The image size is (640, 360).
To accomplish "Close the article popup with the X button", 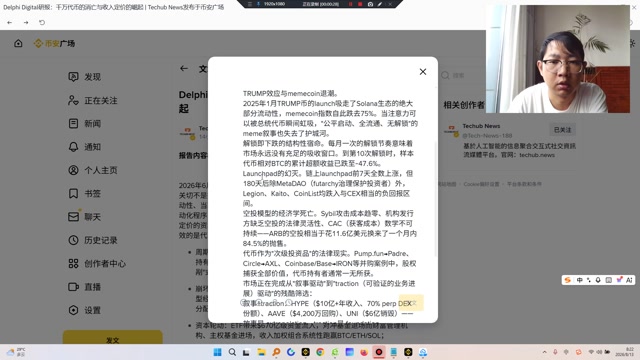I will click(x=423, y=72).
